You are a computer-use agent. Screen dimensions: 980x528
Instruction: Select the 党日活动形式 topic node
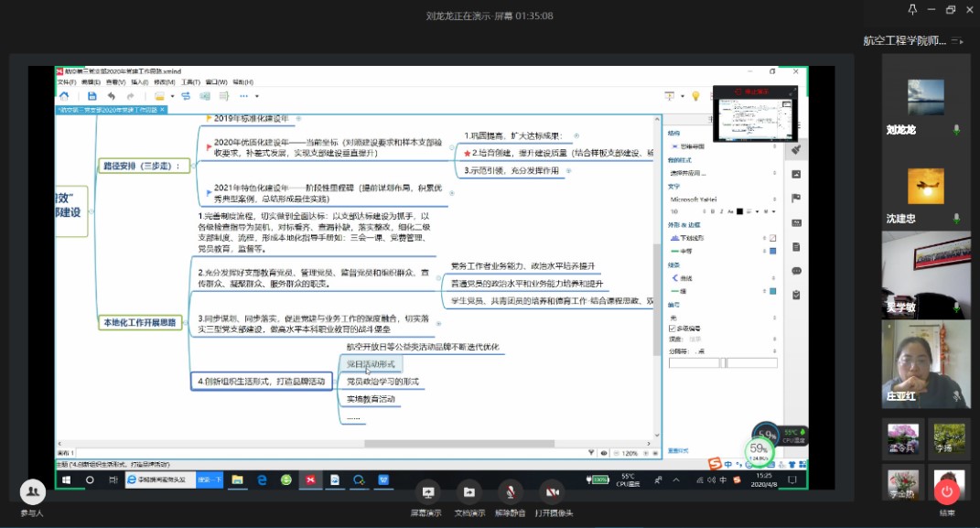[x=370, y=364]
